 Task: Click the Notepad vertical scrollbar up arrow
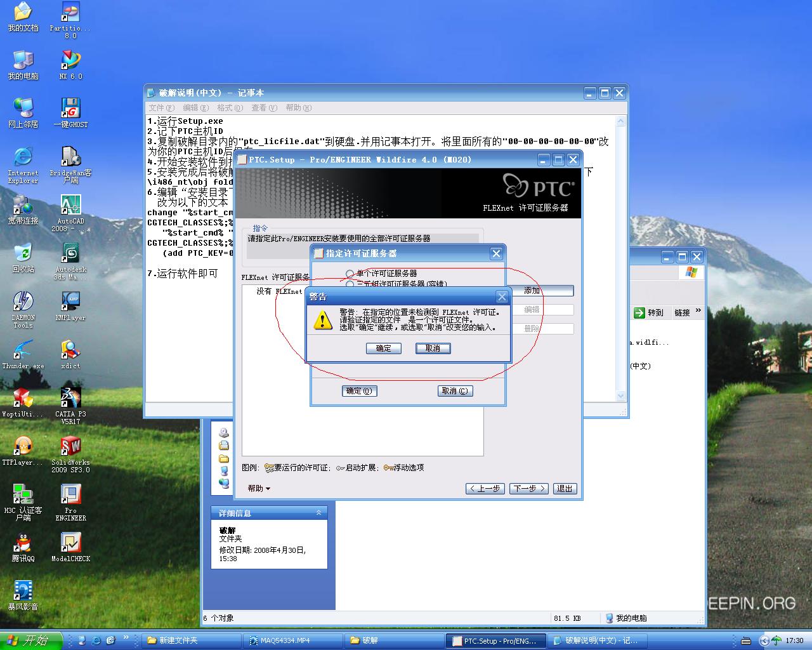point(621,121)
